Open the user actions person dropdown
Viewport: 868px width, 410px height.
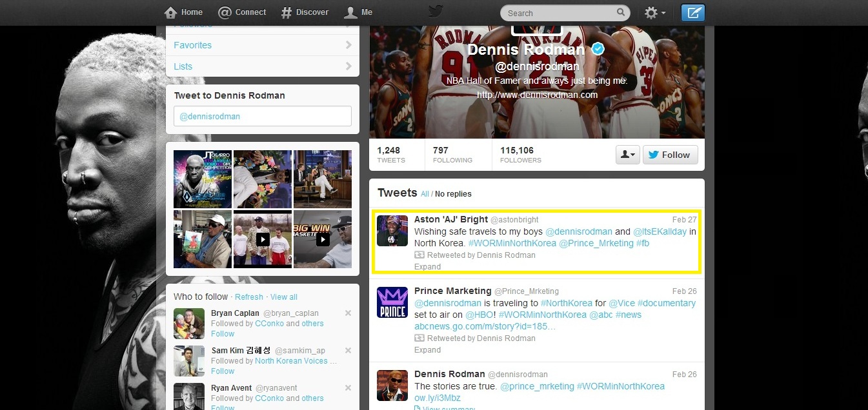click(627, 155)
